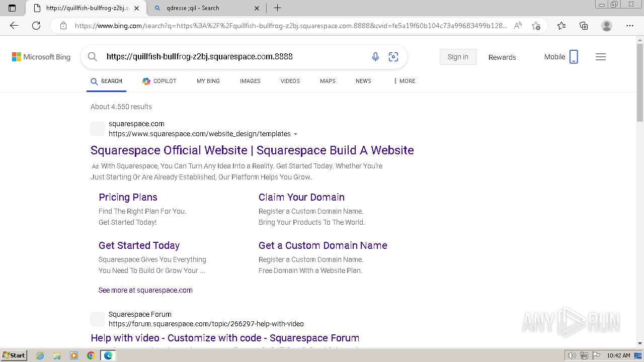The image size is (644, 362).
Task: Switch to the VIDEOS tab
Action: (290, 81)
